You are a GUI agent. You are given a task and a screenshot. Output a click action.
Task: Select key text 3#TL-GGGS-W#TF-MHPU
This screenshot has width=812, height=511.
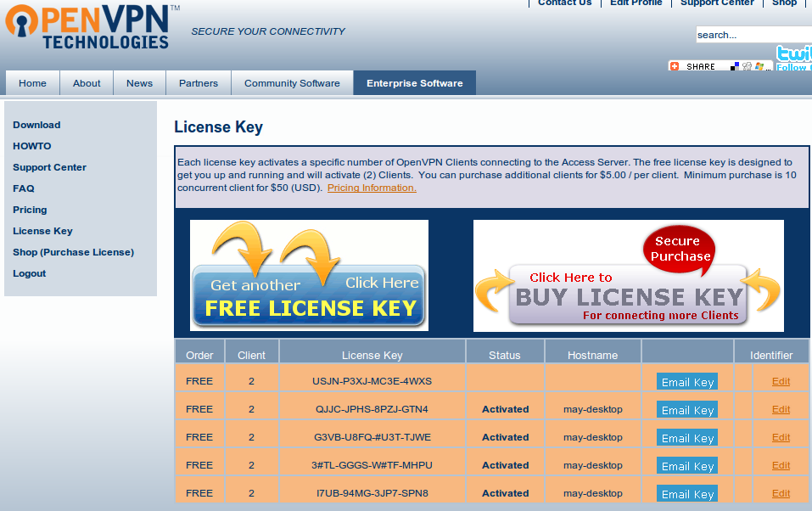point(372,465)
